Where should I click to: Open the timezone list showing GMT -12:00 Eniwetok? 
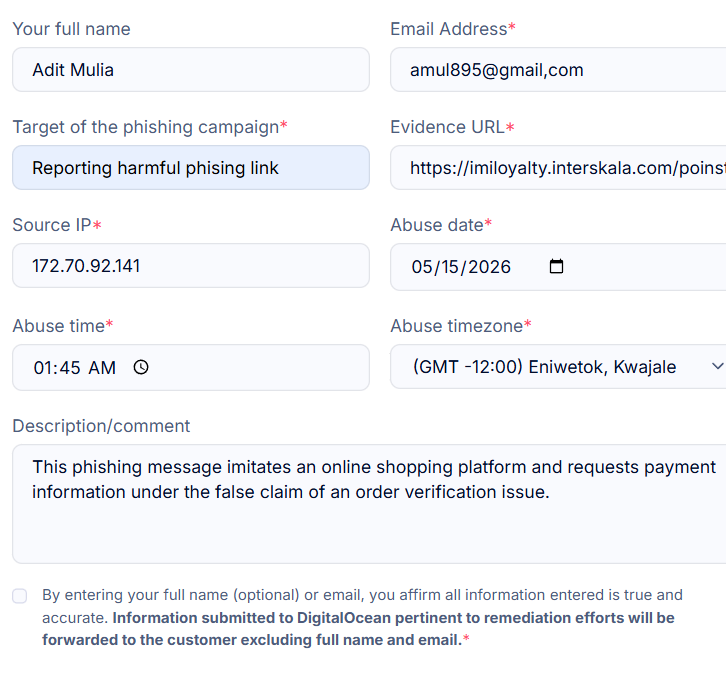coord(558,366)
